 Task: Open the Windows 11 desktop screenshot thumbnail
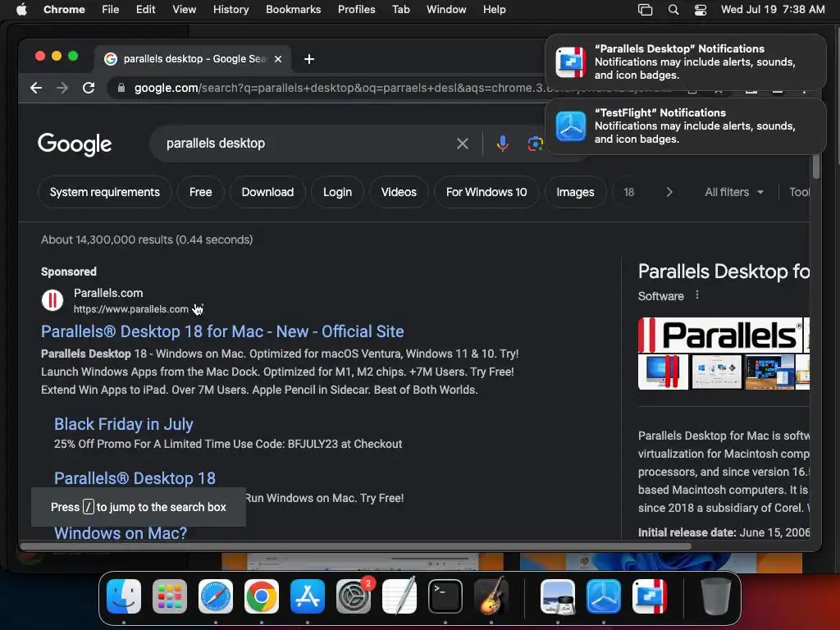769,372
